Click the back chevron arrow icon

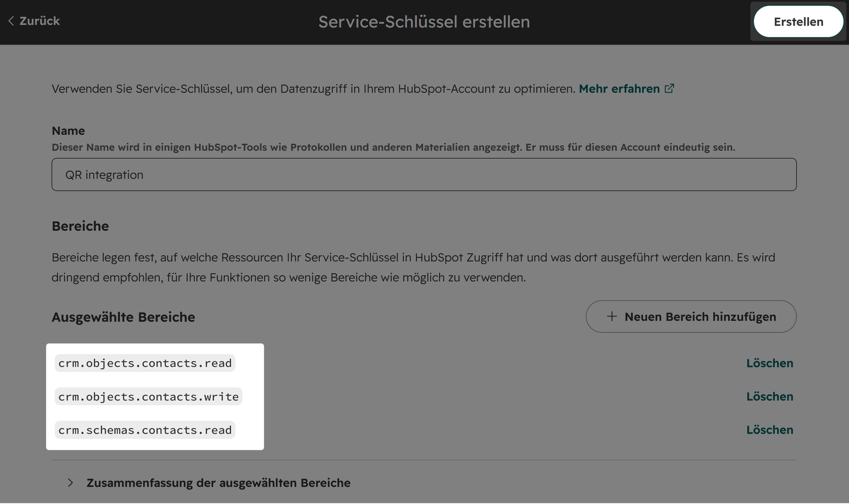pos(11,21)
